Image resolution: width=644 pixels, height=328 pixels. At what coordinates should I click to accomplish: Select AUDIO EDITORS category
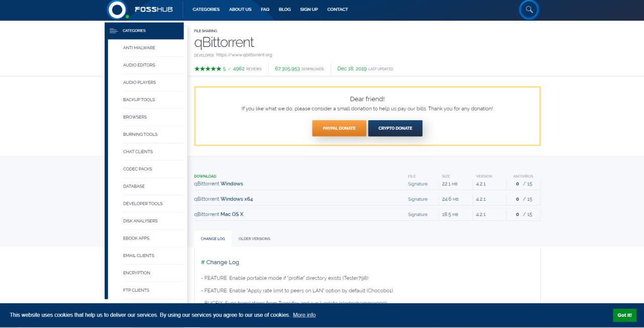[139, 65]
